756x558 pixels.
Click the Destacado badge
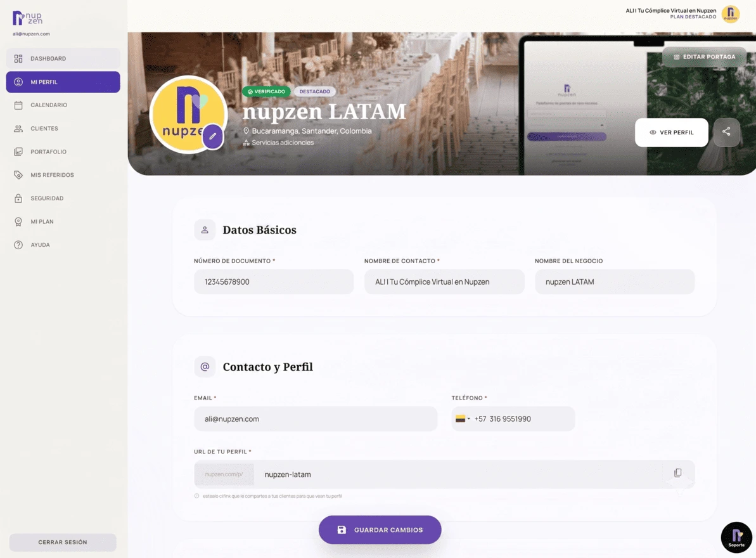pos(315,92)
